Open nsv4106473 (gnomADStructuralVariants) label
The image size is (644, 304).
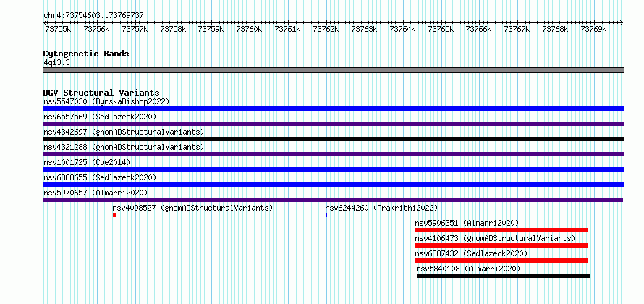click(x=495, y=238)
